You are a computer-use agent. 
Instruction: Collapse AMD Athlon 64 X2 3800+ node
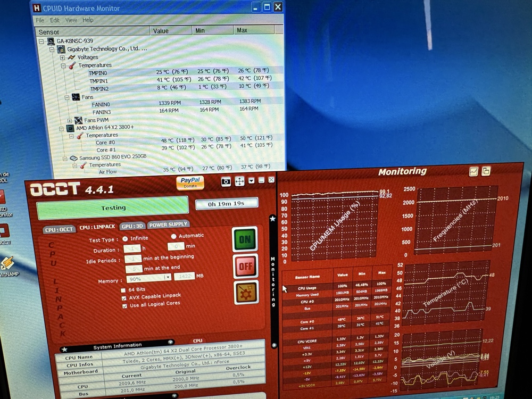pos(61,129)
